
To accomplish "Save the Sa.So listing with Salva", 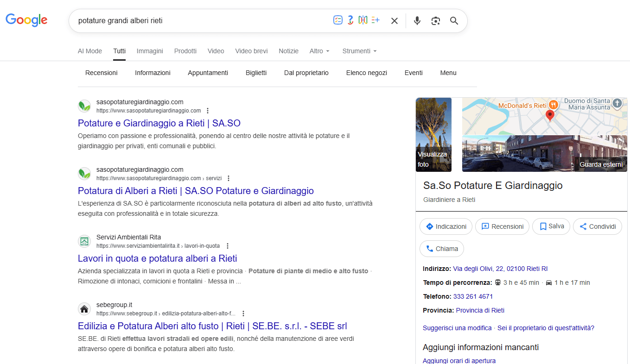I will (551, 226).
